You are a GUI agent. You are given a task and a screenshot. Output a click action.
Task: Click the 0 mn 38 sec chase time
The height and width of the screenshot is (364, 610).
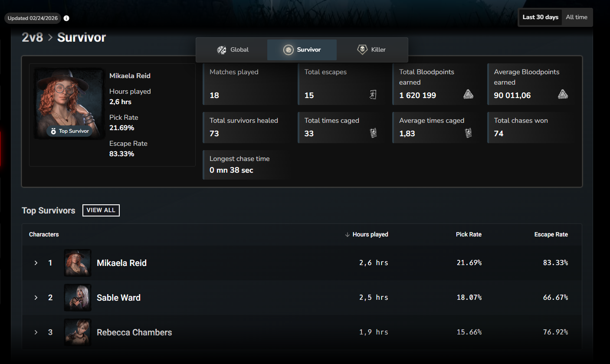(x=231, y=170)
